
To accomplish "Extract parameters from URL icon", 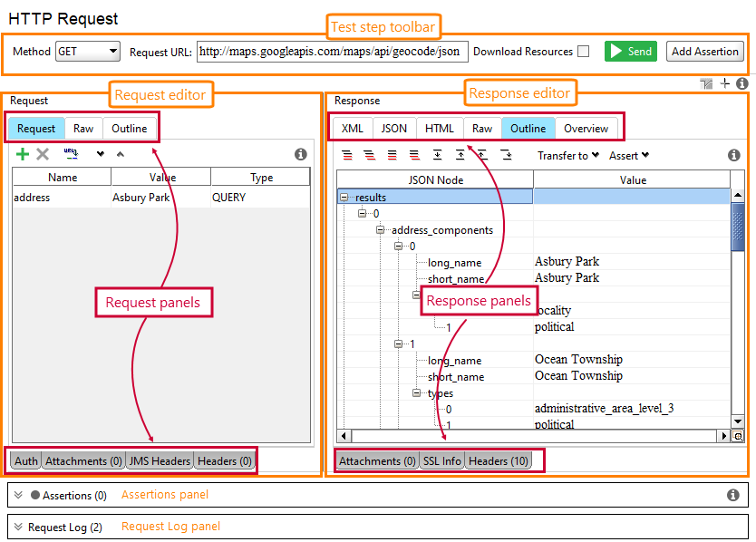I will tap(71, 154).
